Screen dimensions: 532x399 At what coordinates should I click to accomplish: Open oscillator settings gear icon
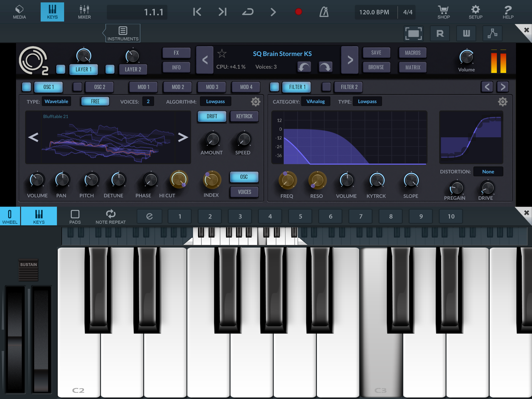255,102
